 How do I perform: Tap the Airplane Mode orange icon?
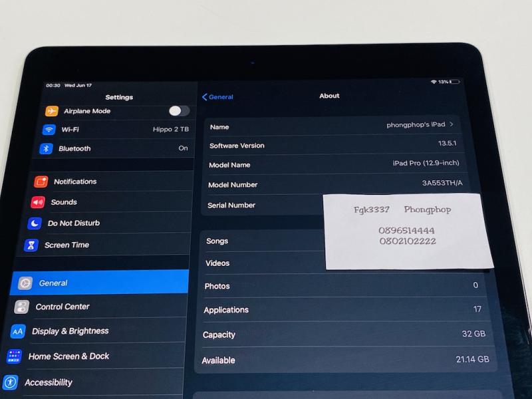click(52, 111)
